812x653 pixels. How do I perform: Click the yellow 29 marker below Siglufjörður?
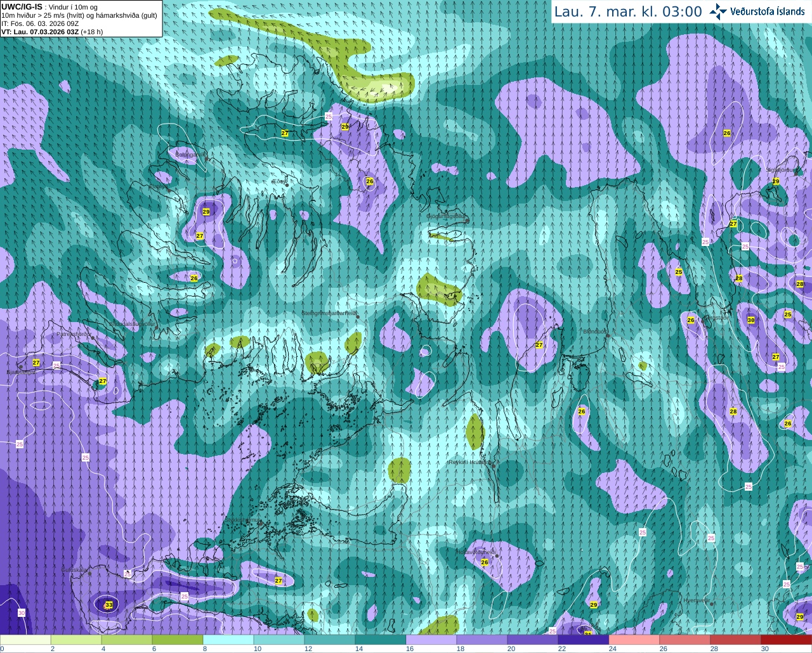[776, 181]
